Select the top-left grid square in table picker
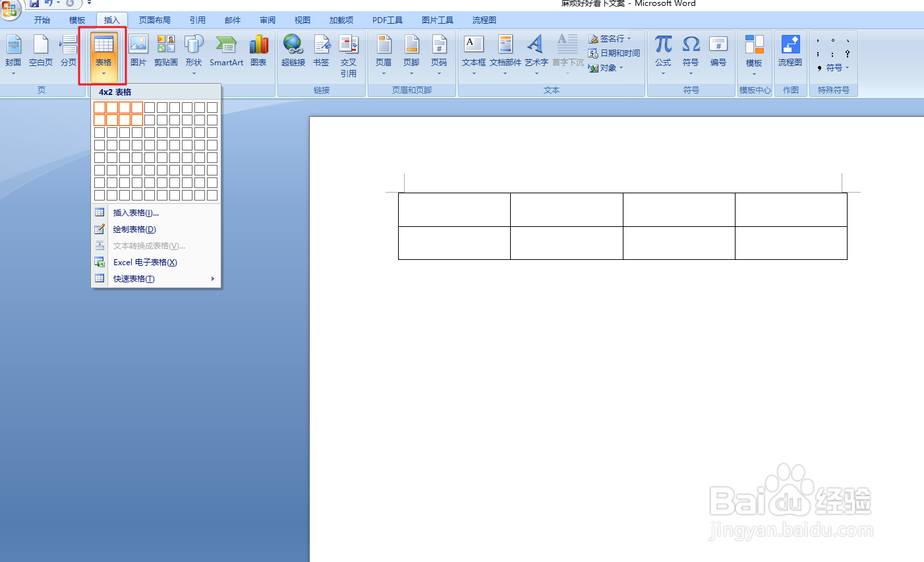The height and width of the screenshot is (562, 924). pos(100,108)
